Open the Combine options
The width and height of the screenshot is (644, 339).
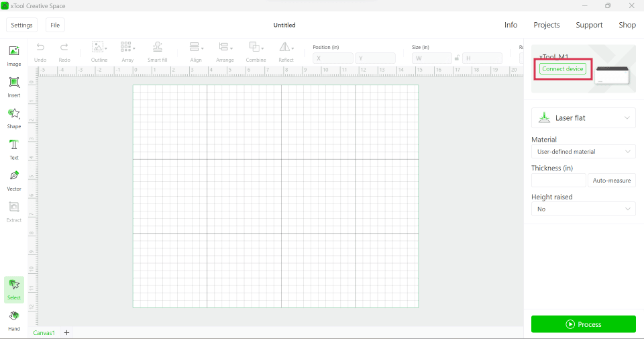tap(256, 52)
